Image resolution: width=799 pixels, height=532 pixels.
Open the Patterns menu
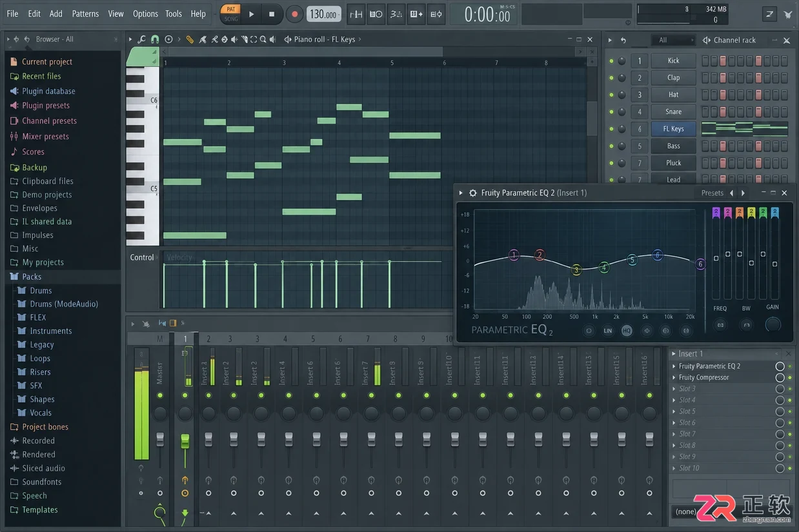pos(85,14)
